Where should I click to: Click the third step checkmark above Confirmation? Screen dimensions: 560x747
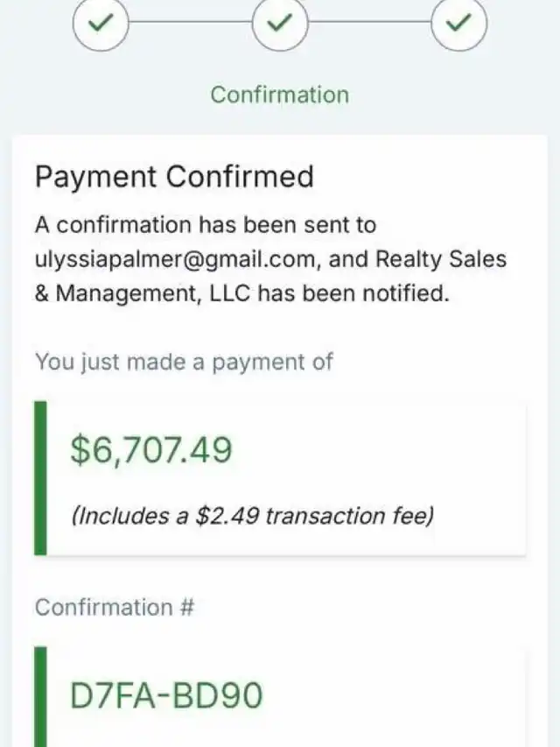(x=459, y=23)
